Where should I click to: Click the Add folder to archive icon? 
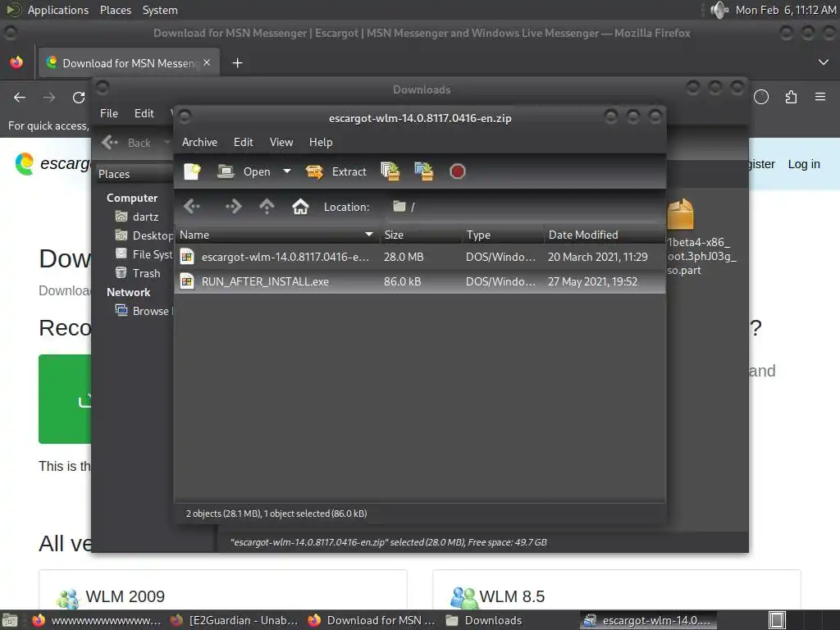coord(424,171)
